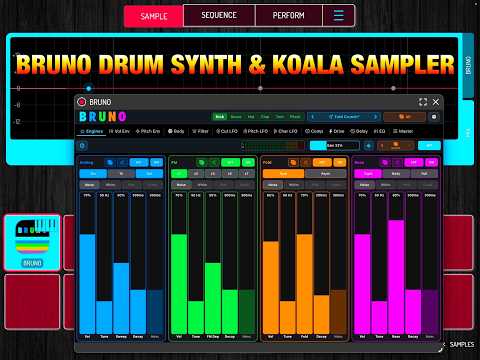Click the copy icon in Fold engine
The image size is (480, 360).
(x=293, y=163)
